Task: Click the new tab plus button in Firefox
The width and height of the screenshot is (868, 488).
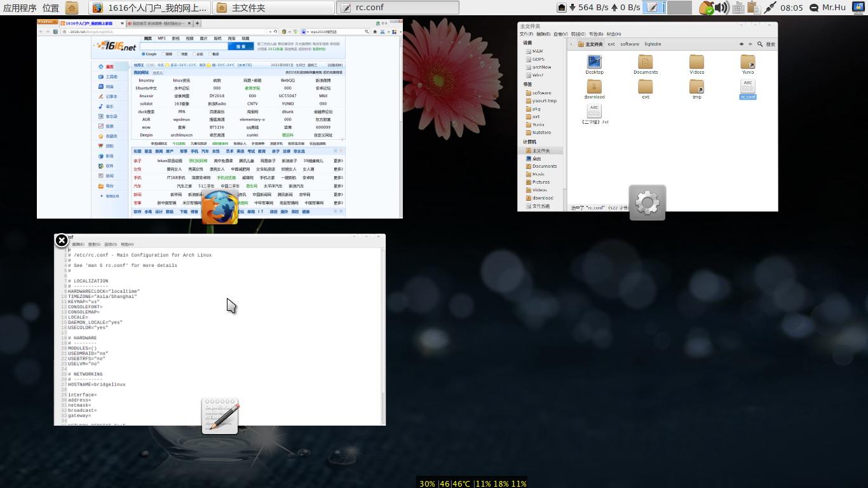Action: click(197, 24)
